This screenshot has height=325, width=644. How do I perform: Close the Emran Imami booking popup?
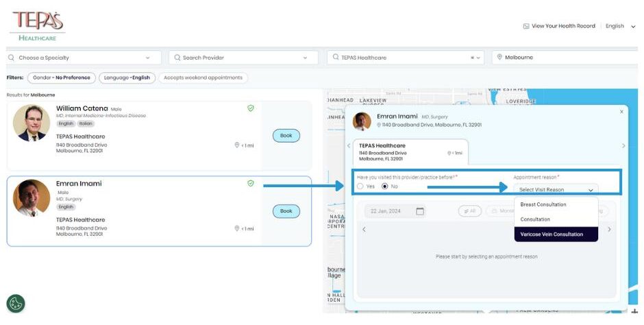621,112
